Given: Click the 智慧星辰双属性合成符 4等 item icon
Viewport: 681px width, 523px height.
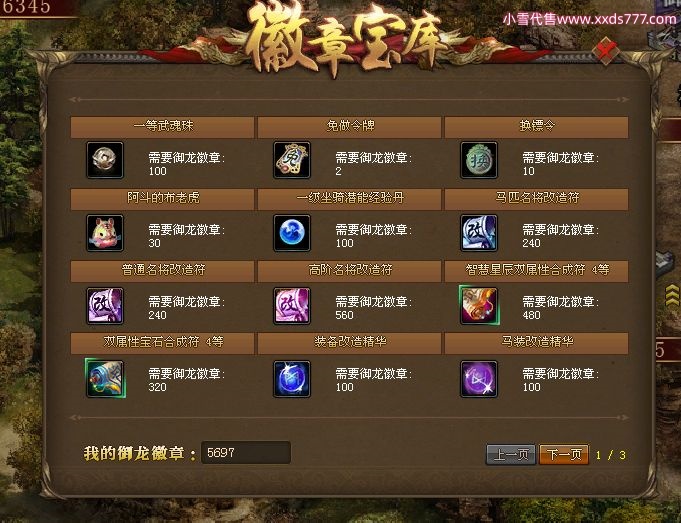Looking at the screenshot, I should [479, 305].
